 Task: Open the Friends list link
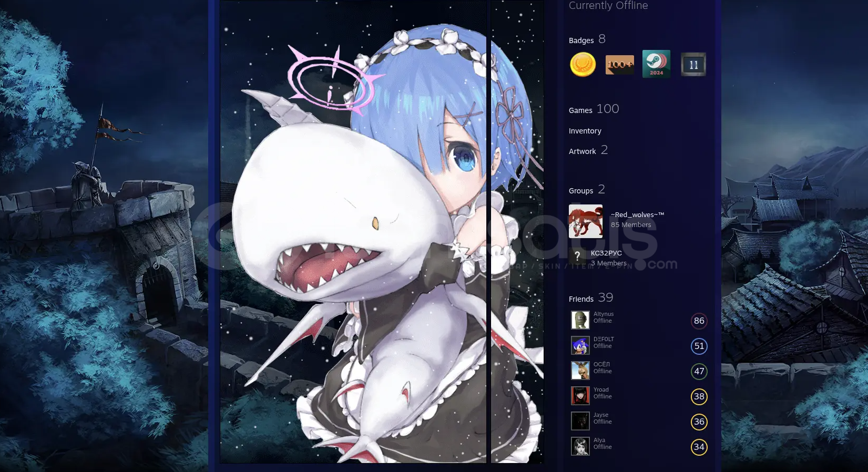tap(581, 299)
